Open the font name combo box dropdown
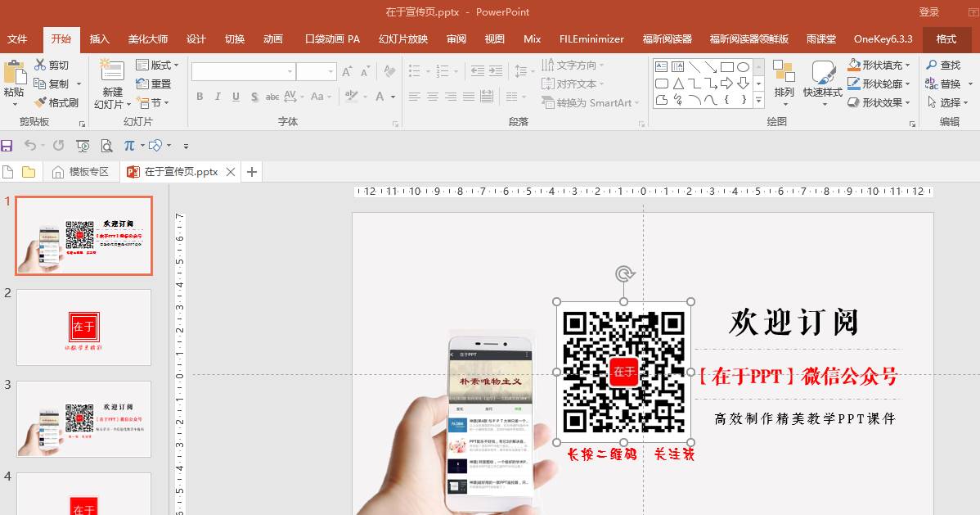The width and height of the screenshot is (980, 515). pos(290,72)
